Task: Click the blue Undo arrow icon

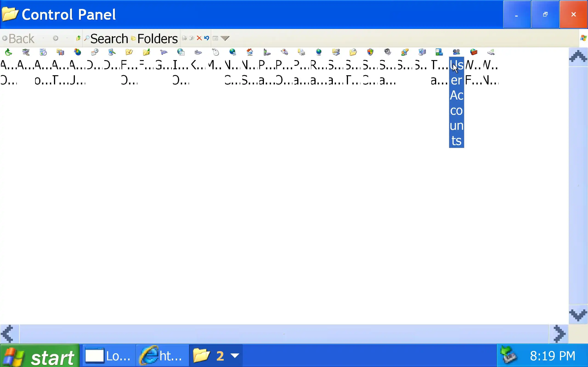Action: pyautogui.click(x=206, y=38)
